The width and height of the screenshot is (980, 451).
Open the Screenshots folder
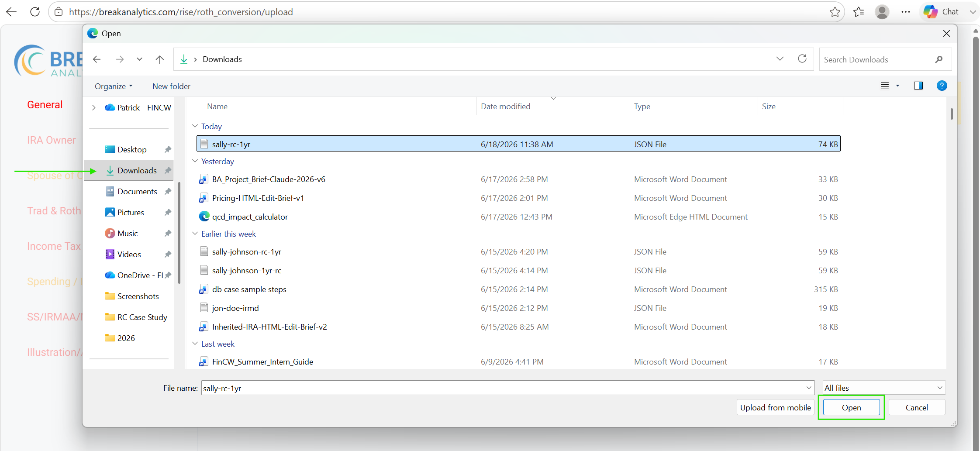point(138,296)
